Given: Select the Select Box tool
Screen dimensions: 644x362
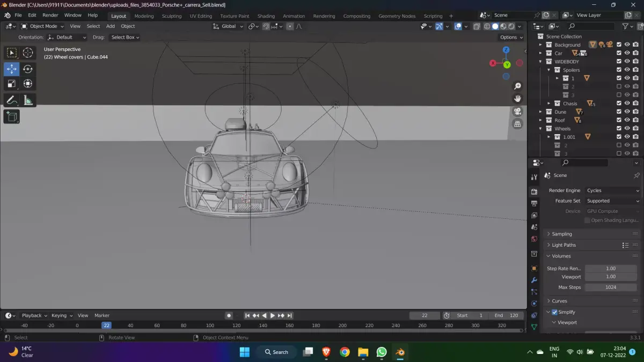Looking at the screenshot, I should (11, 53).
